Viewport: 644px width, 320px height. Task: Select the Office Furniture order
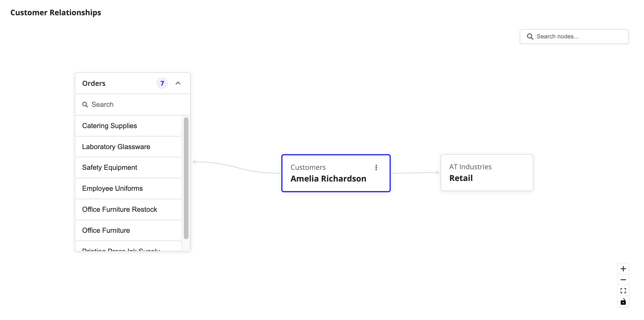[x=128, y=230]
